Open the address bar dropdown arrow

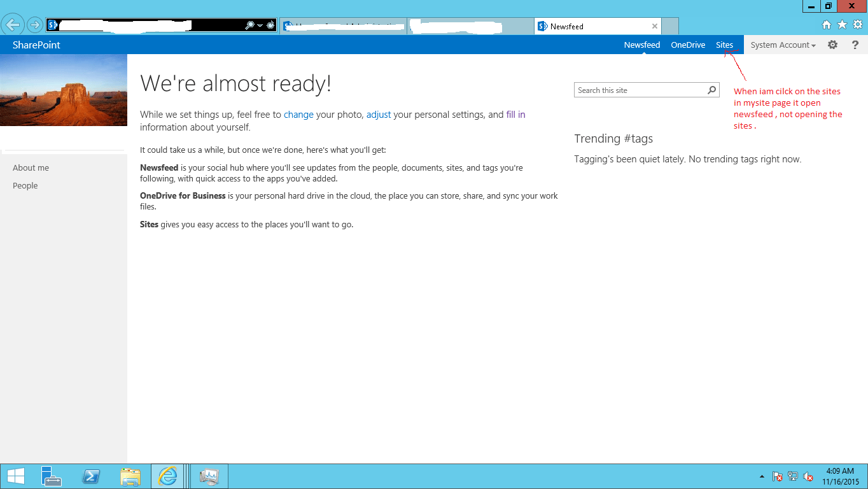coord(260,26)
